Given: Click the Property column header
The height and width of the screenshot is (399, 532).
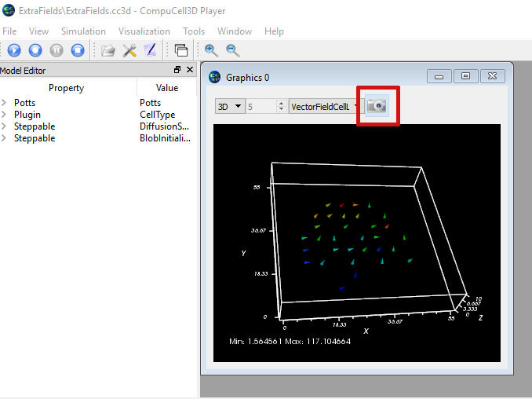Looking at the screenshot, I should pos(67,88).
